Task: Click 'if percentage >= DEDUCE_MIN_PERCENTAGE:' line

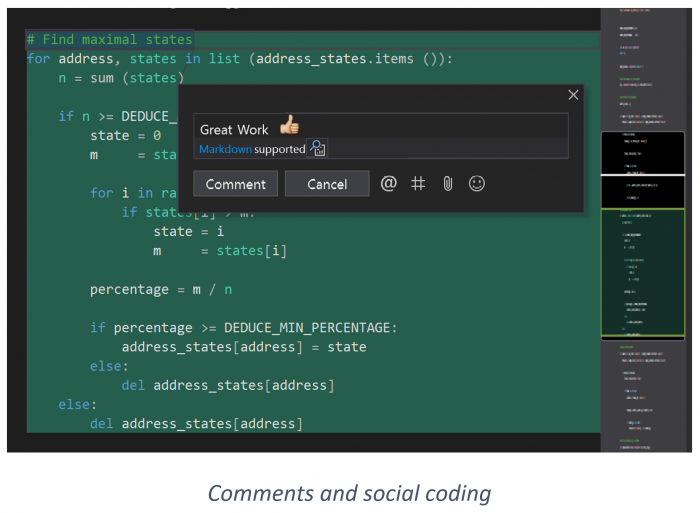Action: (x=243, y=328)
